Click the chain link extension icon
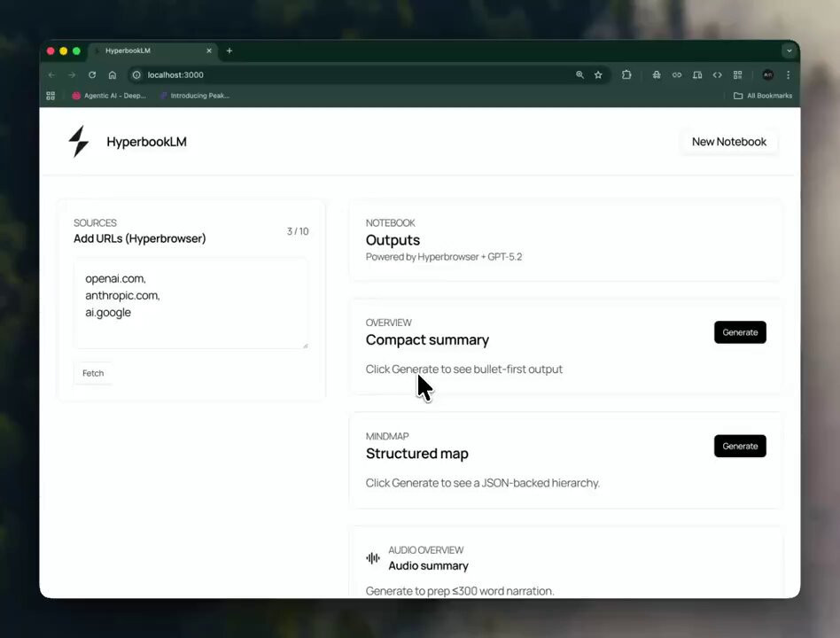Viewport: 840px width, 638px height. 677,75
